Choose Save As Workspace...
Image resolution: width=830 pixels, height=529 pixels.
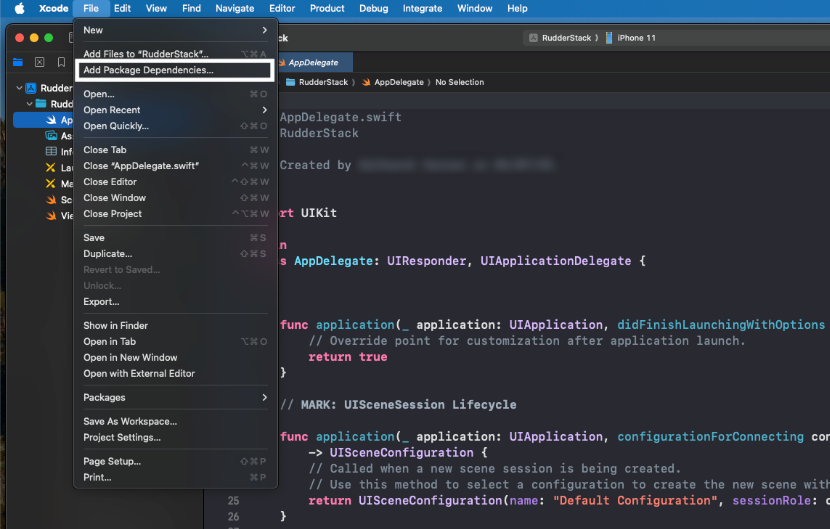(x=175, y=422)
